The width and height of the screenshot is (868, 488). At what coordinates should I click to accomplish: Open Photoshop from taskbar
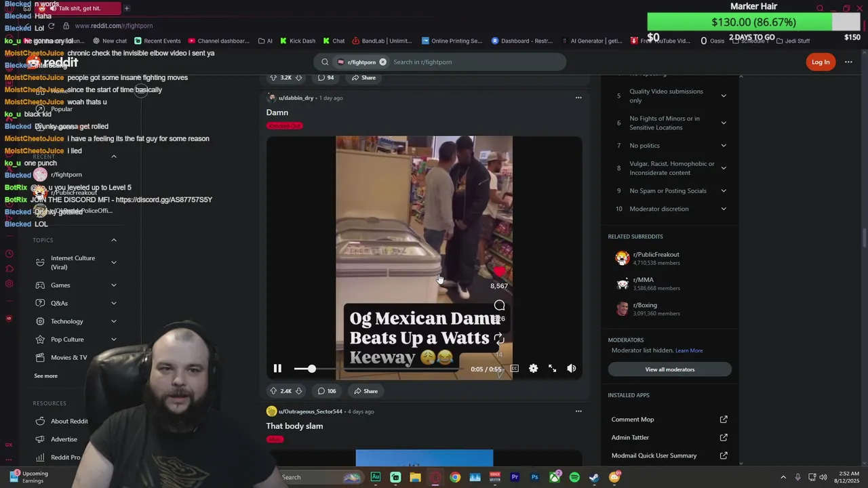535,477
